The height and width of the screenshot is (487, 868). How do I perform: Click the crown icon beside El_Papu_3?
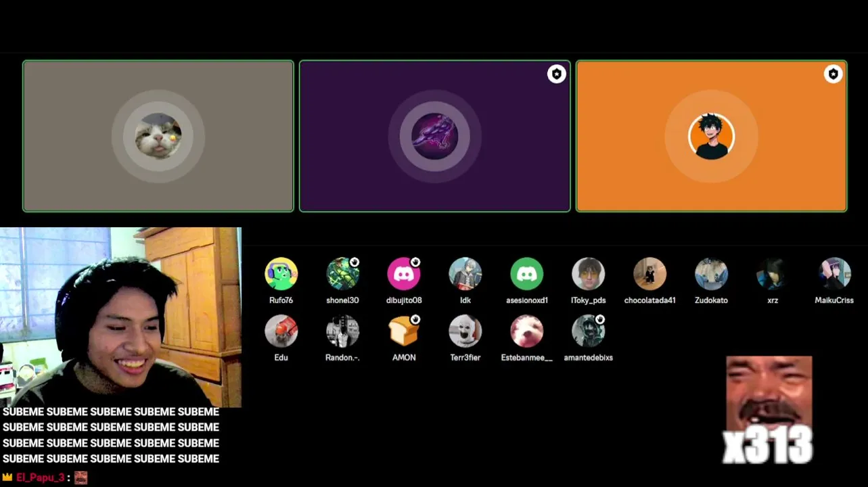click(7, 478)
